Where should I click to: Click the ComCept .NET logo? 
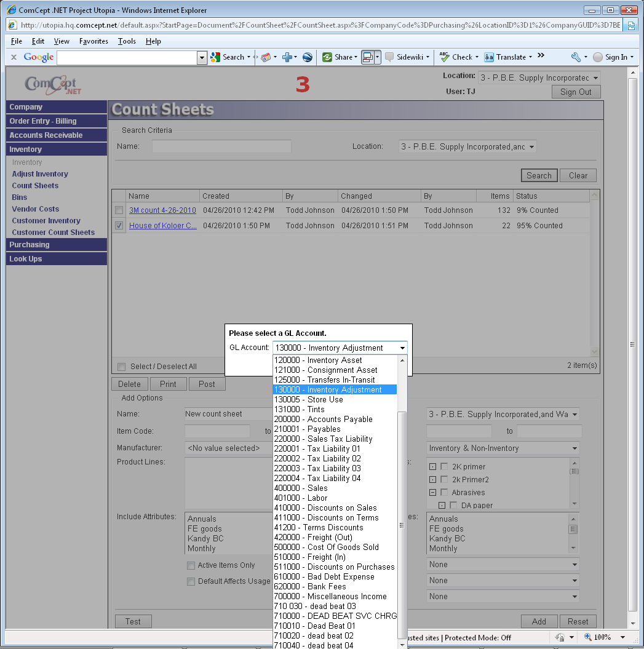53,84
